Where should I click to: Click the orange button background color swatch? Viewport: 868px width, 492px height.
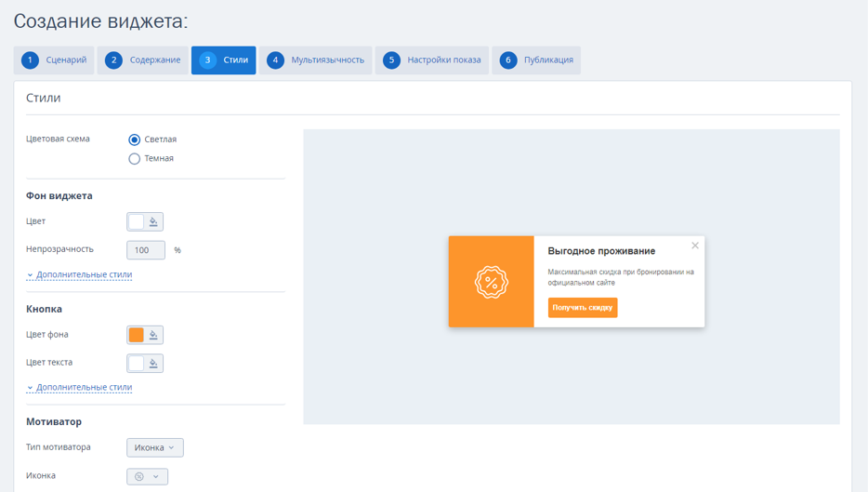[137, 335]
